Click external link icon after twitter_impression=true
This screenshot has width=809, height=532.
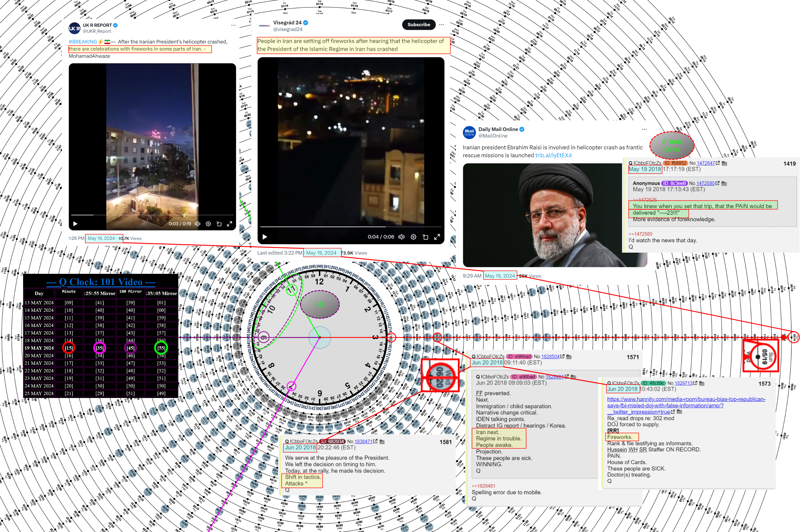[673, 412]
